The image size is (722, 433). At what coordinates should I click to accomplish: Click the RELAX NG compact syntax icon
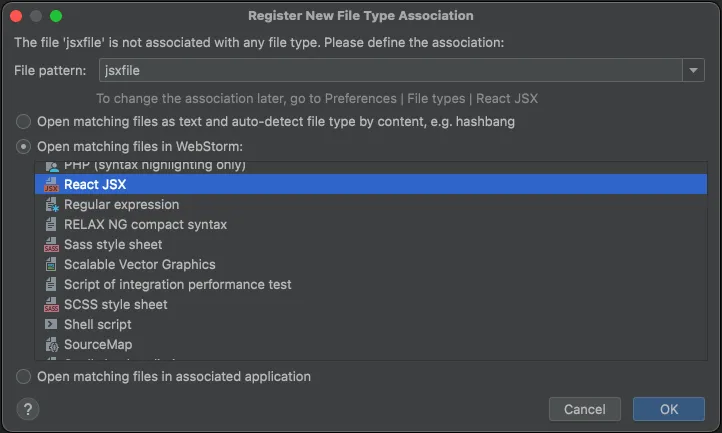click(x=51, y=225)
